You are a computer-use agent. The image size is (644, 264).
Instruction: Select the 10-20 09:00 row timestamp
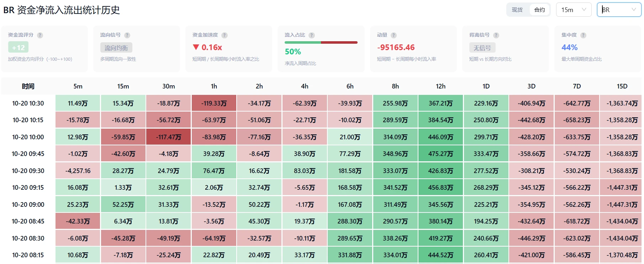click(x=28, y=205)
